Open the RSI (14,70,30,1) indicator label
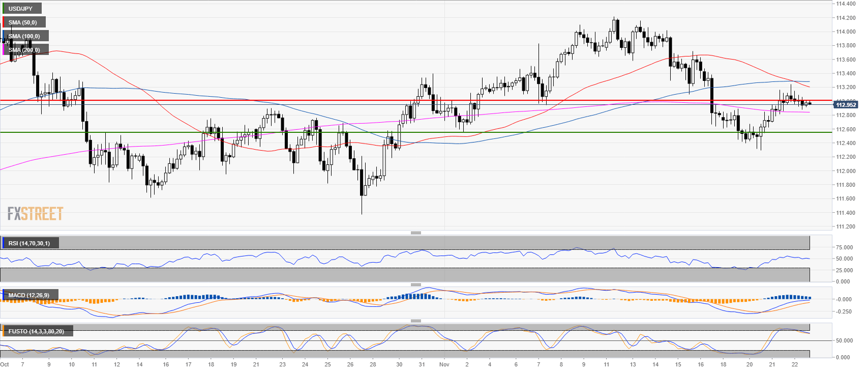The image size is (868, 371). (29, 243)
